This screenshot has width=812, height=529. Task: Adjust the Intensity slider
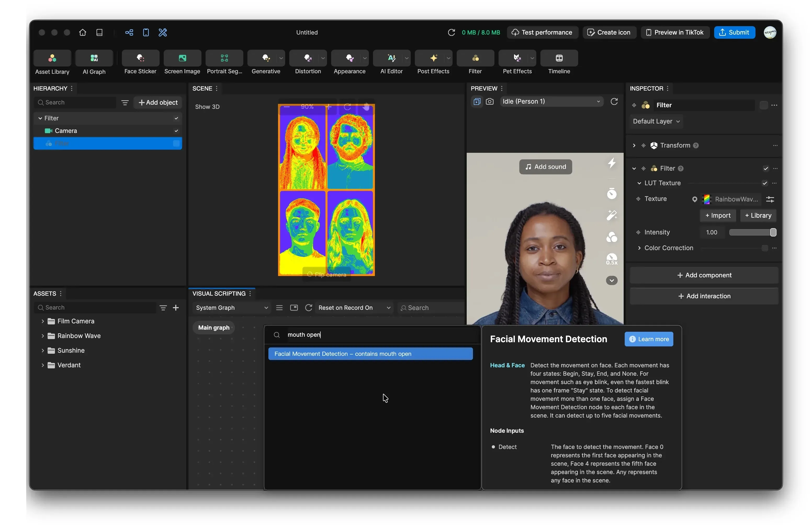point(752,232)
